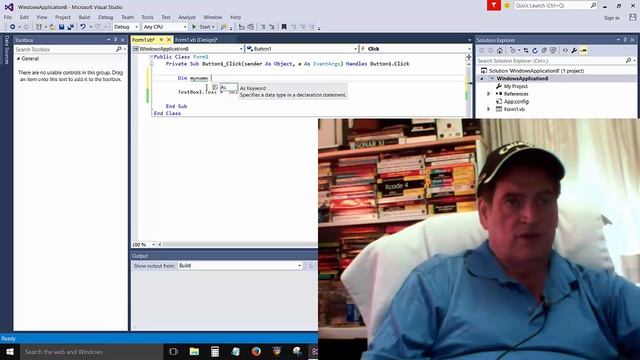This screenshot has height=360, width=640.
Task: Click the Start debugging button
Action: pos(203,27)
